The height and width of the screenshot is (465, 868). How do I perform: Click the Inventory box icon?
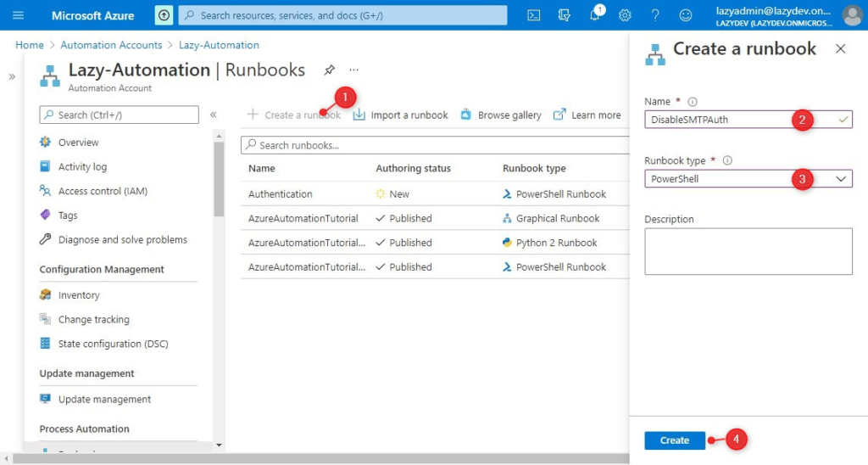[x=46, y=295]
